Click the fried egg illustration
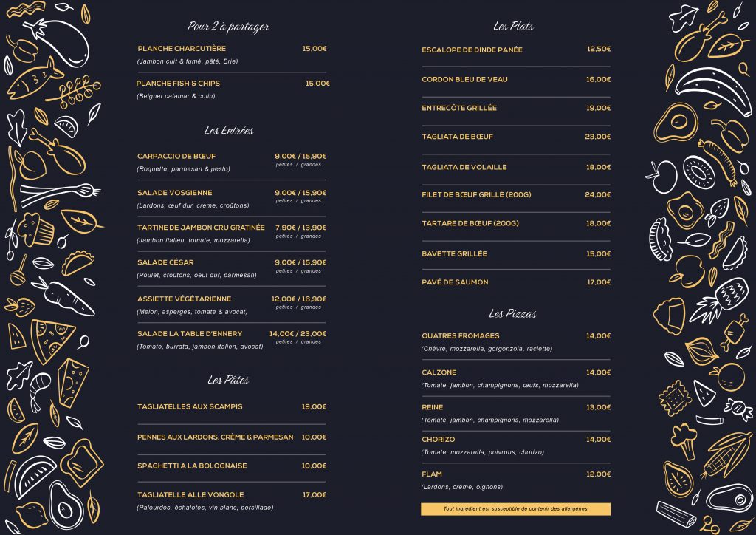This screenshot has width=756, height=535. pos(684,207)
